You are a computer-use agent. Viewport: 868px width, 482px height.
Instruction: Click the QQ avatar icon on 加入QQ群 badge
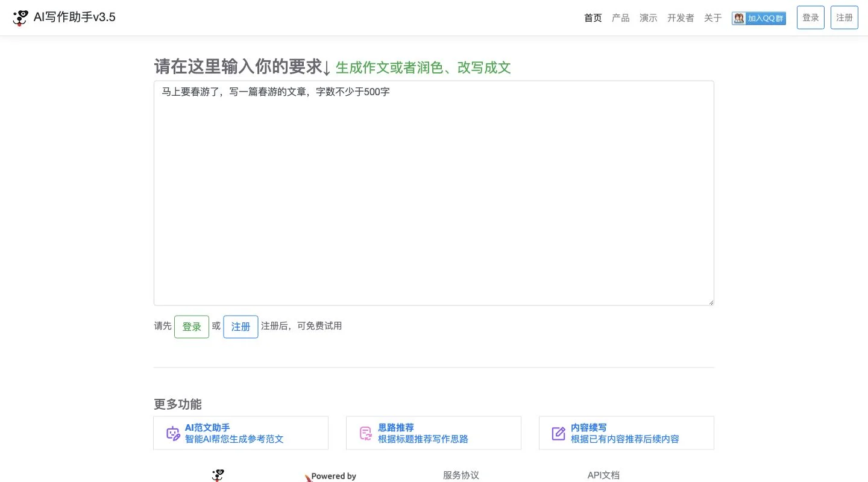pyautogui.click(x=739, y=18)
